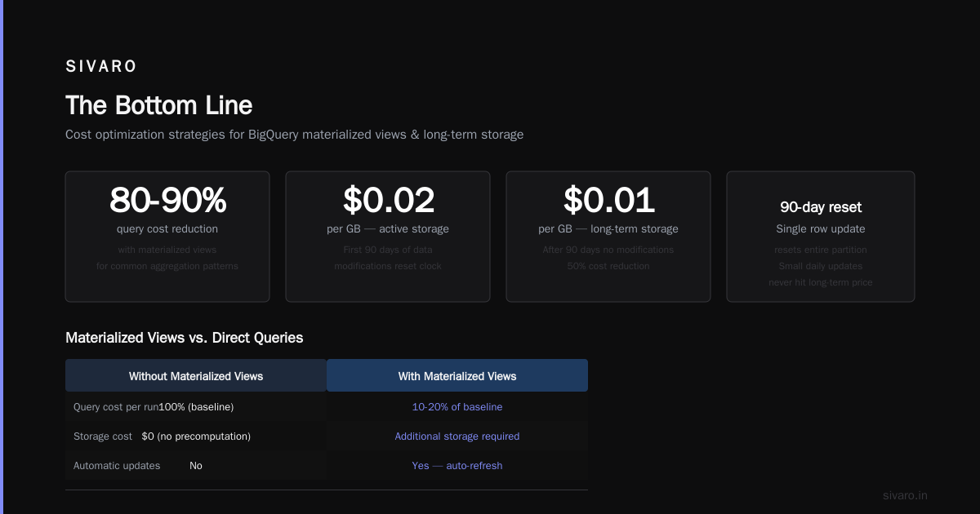980x514 pixels.
Task: Click the '10-20% of baseline' cell
Action: (457, 406)
